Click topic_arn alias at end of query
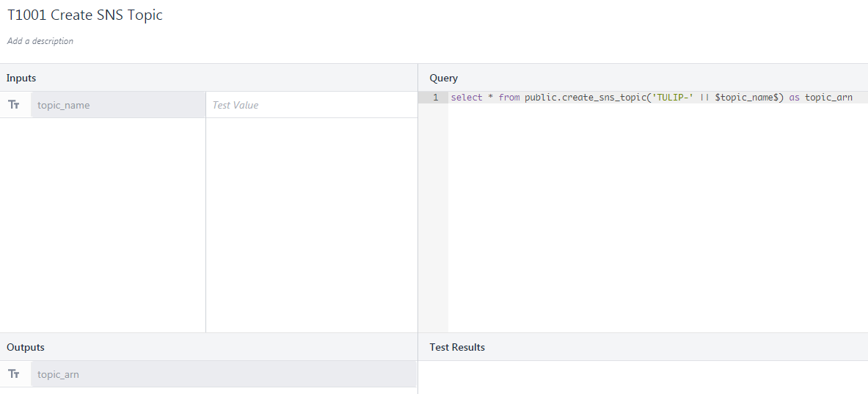Image resolution: width=868 pixels, height=394 pixels. click(x=828, y=98)
